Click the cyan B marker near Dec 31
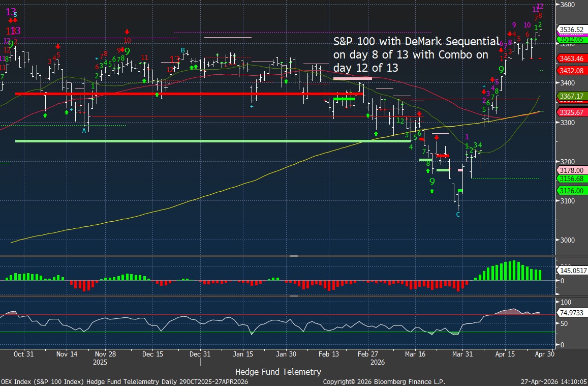 (183, 50)
